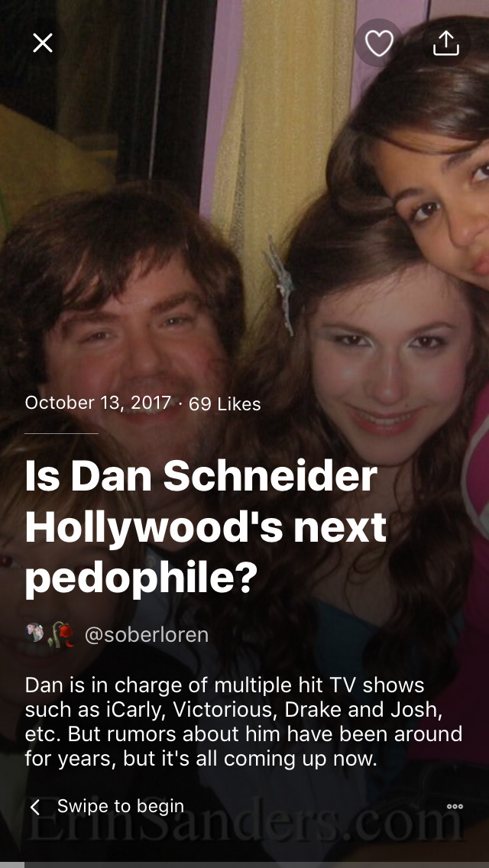Click the filled segment of bottom progress bar
Image resolution: width=489 pixels, height=868 pixels.
point(12,865)
